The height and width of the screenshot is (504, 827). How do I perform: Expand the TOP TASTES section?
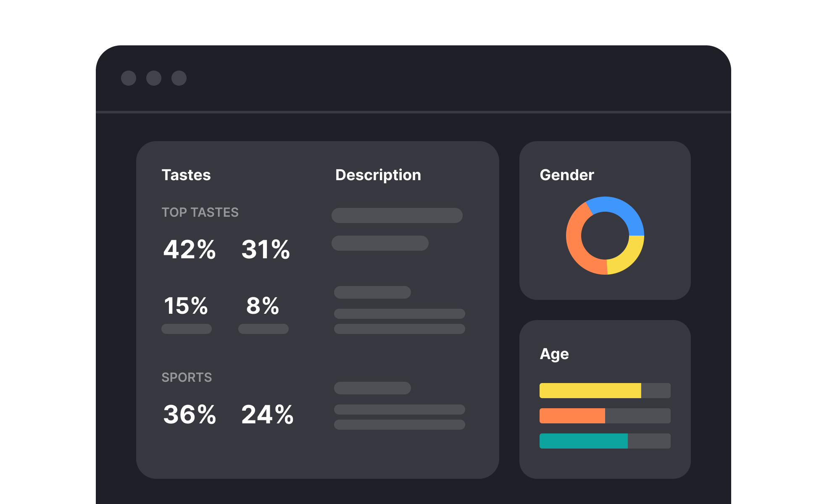tap(200, 213)
